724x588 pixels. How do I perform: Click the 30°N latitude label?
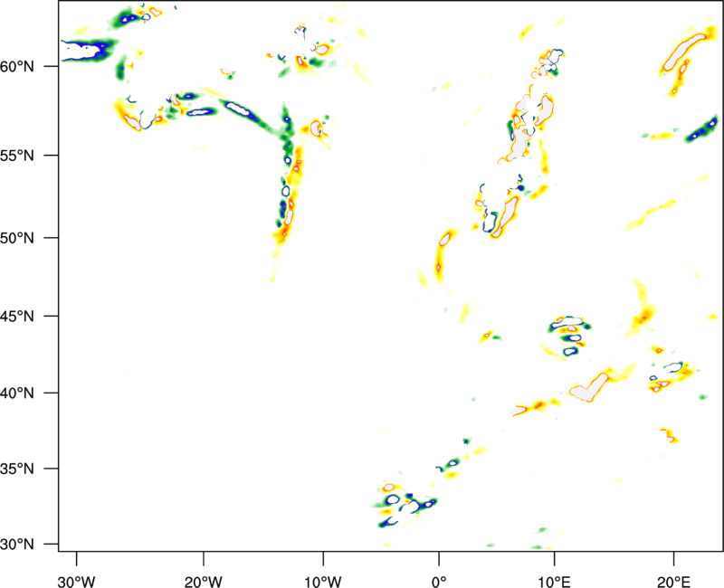coord(17,545)
